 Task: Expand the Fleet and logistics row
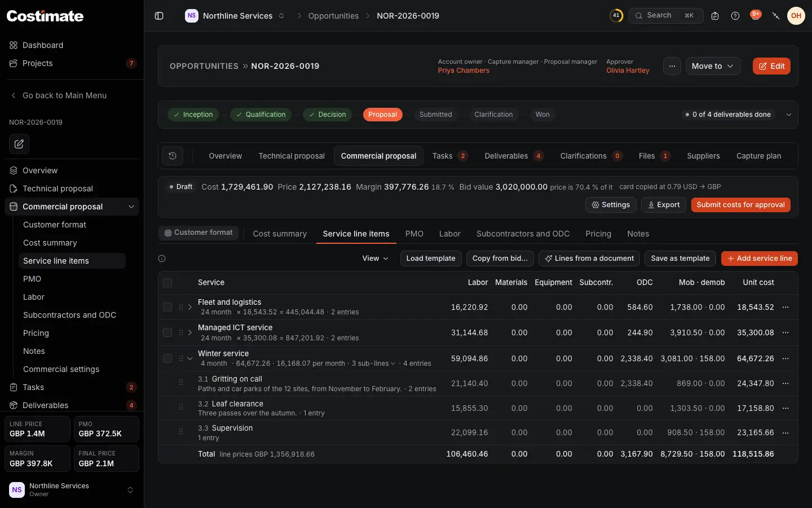pyautogui.click(x=190, y=307)
